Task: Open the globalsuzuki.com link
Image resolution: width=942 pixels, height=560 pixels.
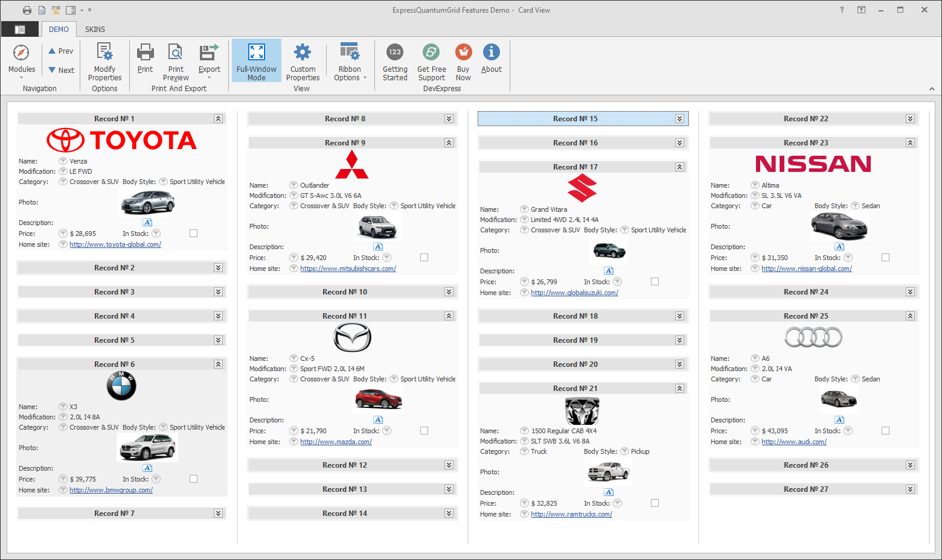Action: pyautogui.click(x=574, y=293)
